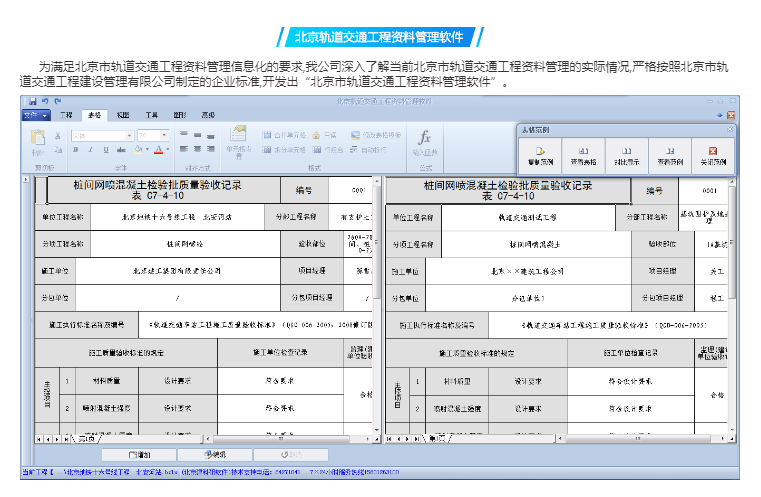The image size is (761, 497).
Task: Open the 图形 ribbon tab
Action: pos(180,115)
